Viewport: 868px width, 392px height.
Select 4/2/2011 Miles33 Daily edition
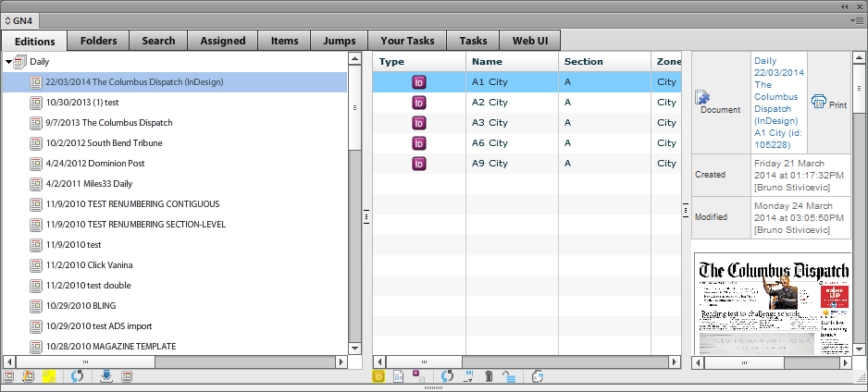pos(174,184)
